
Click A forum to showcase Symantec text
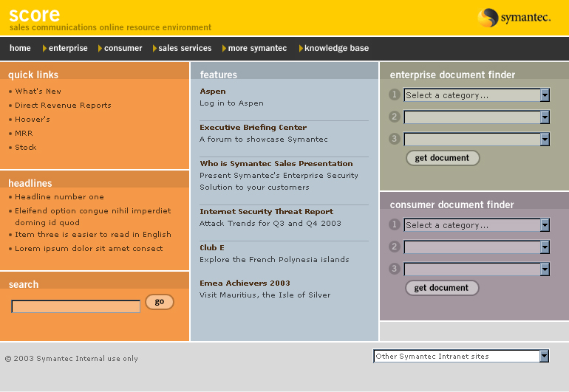(x=264, y=140)
